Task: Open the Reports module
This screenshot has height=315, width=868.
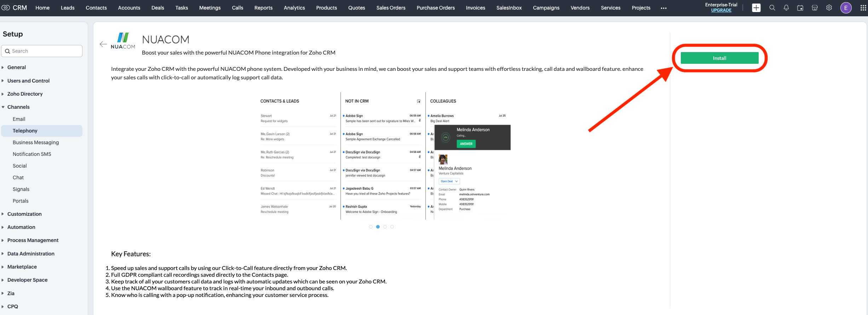Action: pos(264,8)
